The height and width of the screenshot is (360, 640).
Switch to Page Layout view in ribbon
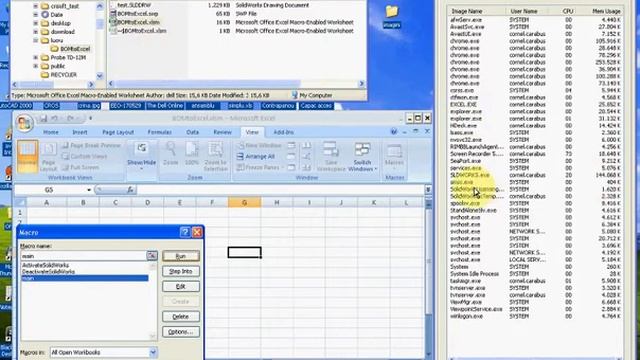pos(48,157)
